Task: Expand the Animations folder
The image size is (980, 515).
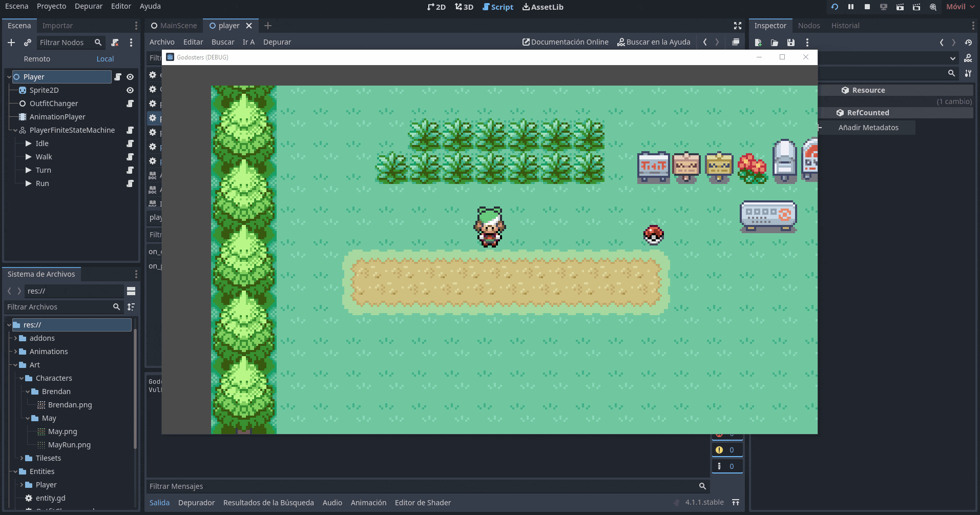Action: [15, 352]
